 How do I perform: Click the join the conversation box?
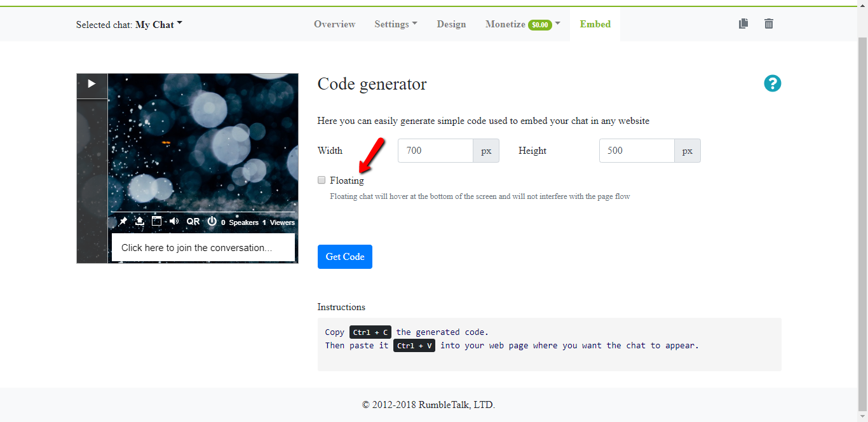(203, 248)
